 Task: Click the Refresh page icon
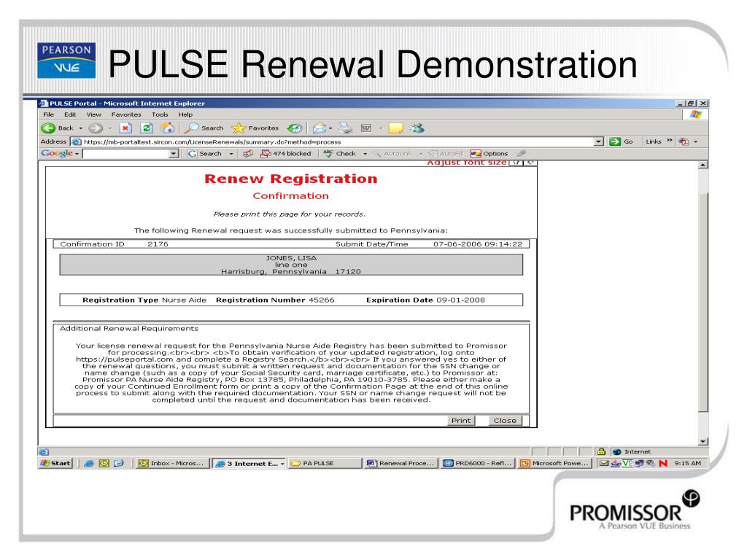(147, 128)
